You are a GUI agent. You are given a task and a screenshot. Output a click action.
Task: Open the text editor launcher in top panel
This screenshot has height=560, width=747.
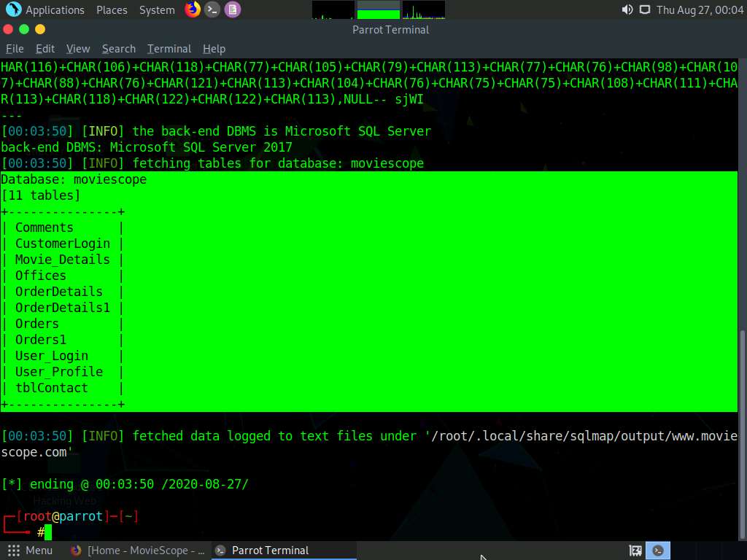(232, 9)
